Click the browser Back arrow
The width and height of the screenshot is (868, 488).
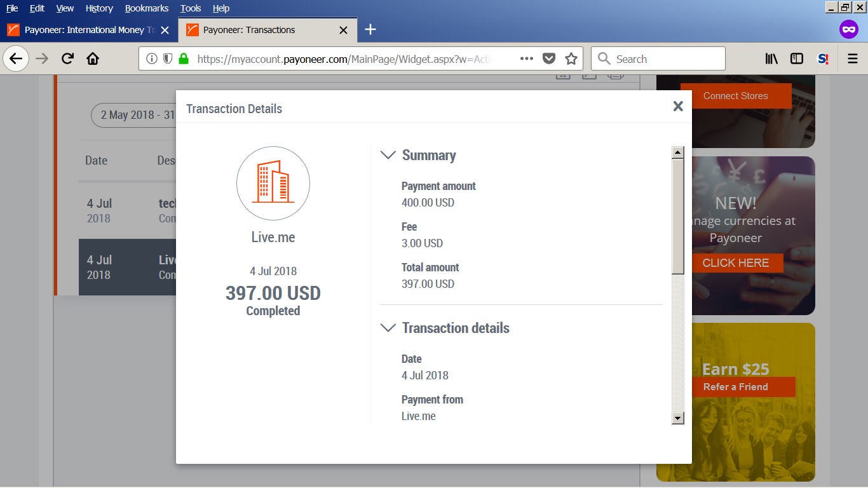16,59
